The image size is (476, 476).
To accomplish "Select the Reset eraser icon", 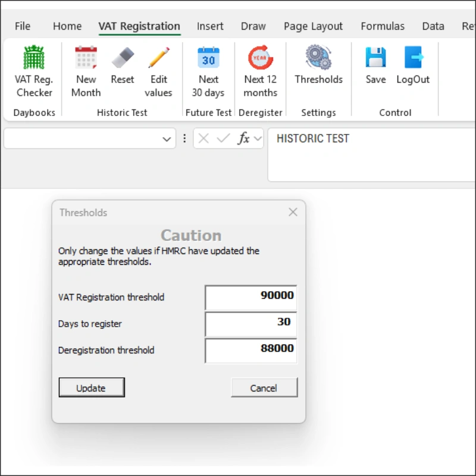I will pos(123,59).
